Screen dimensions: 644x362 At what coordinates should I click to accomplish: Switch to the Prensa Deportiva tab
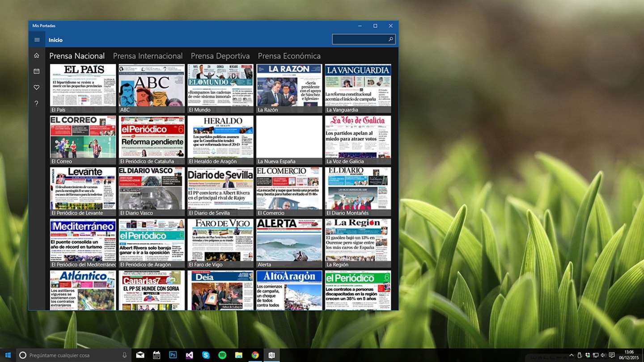click(x=220, y=56)
